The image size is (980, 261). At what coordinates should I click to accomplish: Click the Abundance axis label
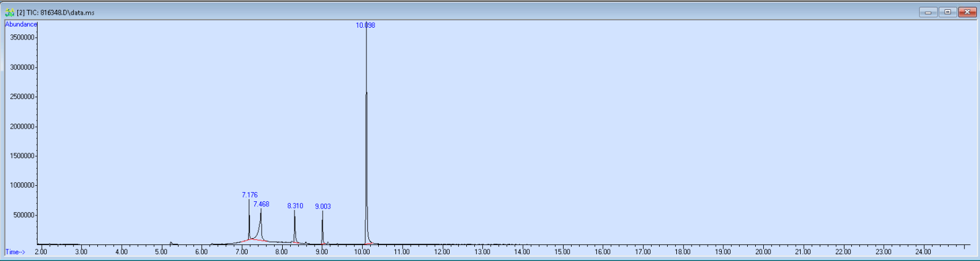(21, 25)
